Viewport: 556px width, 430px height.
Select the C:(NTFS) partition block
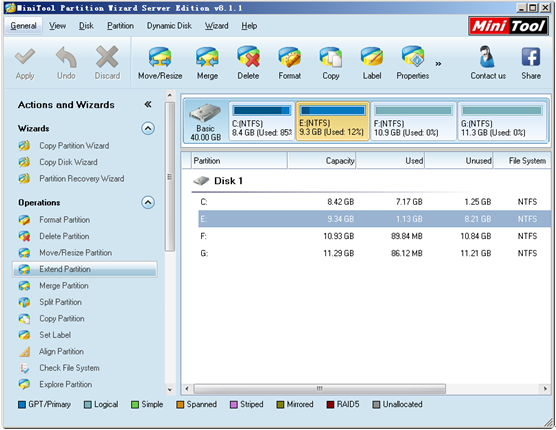(x=262, y=121)
